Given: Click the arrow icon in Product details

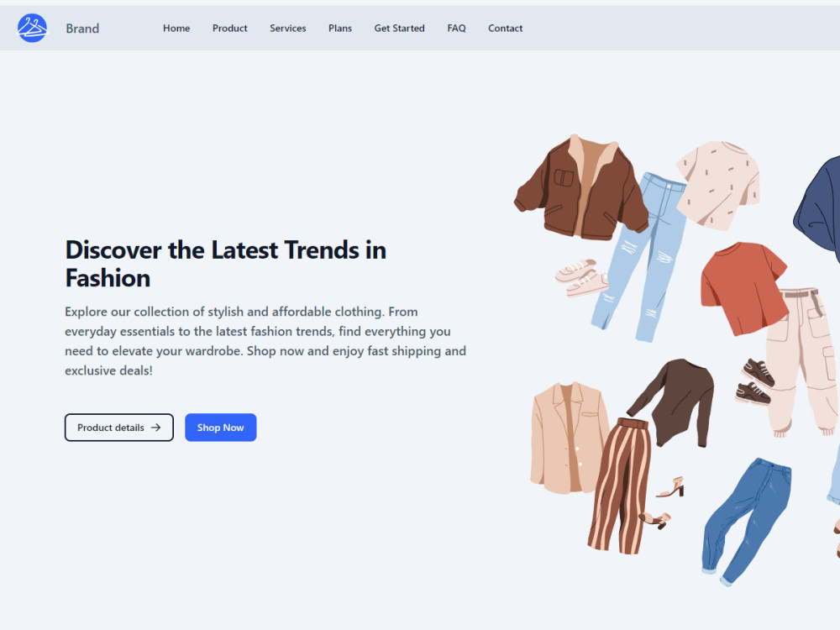Looking at the screenshot, I should [156, 428].
